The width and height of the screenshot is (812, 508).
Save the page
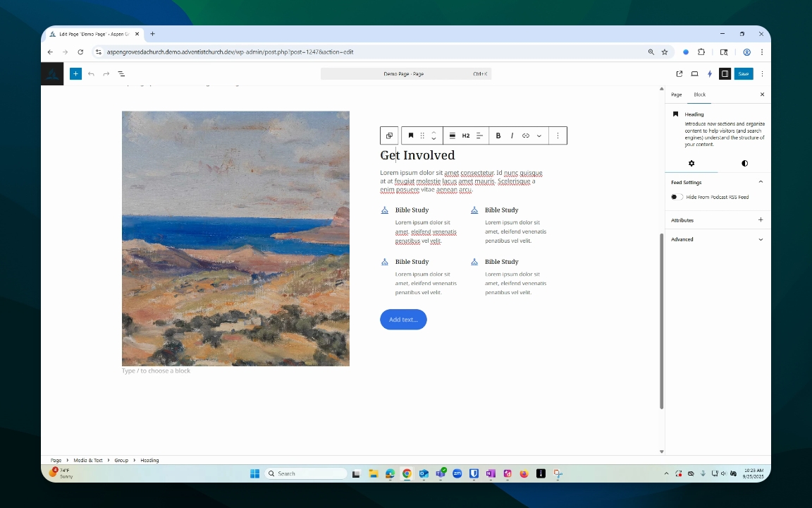click(x=744, y=74)
